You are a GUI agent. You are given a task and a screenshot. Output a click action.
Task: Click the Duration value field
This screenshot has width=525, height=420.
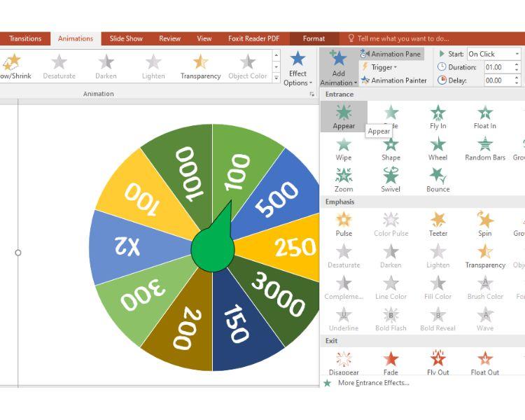pos(498,67)
